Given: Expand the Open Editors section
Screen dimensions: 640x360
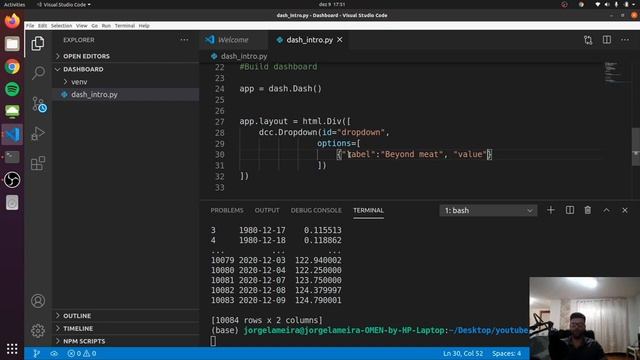Looking at the screenshot, I should click(x=125, y=56).
